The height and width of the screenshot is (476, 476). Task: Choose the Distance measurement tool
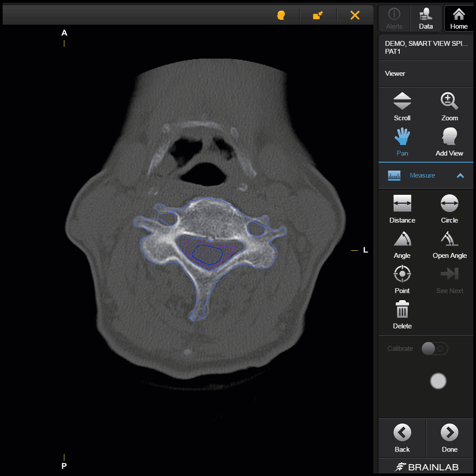(402, 209)
